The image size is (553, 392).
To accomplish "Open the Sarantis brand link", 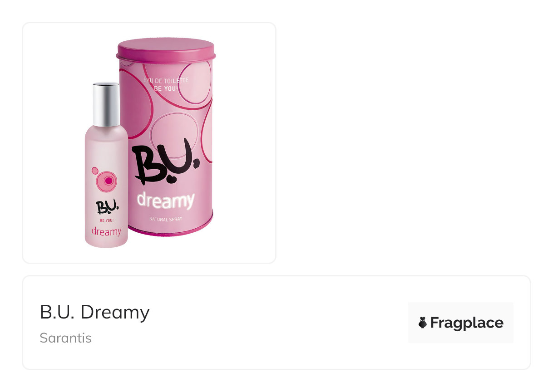I will 65,338.
